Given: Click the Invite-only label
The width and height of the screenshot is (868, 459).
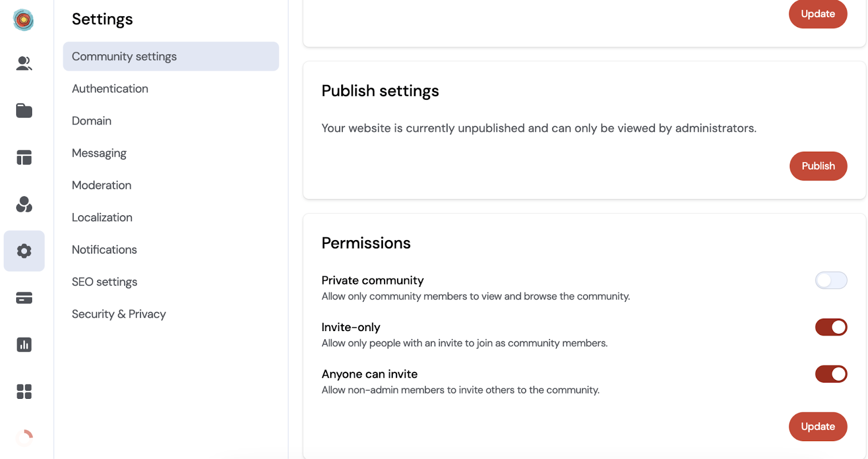Looking at the screenshot, I should click(351, 327).
